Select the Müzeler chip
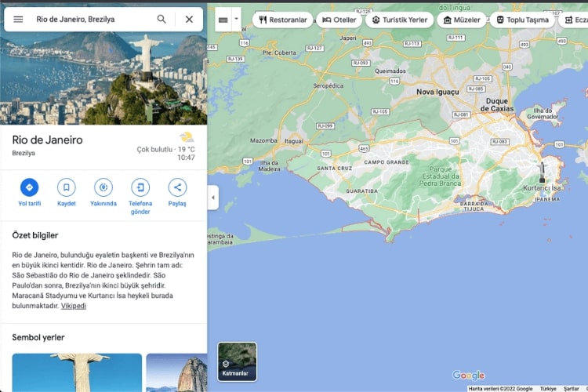This screenshot has height=392, width=588. point(462,20)
